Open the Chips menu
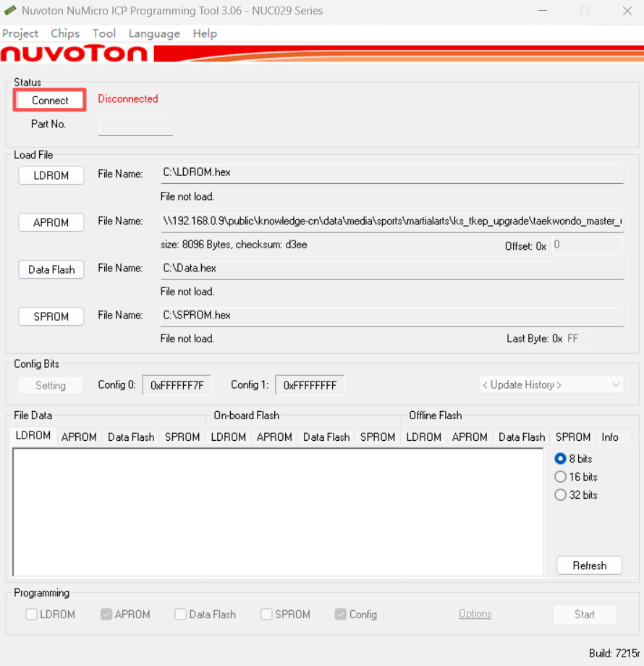644x666 pixels. coord(65,33)
